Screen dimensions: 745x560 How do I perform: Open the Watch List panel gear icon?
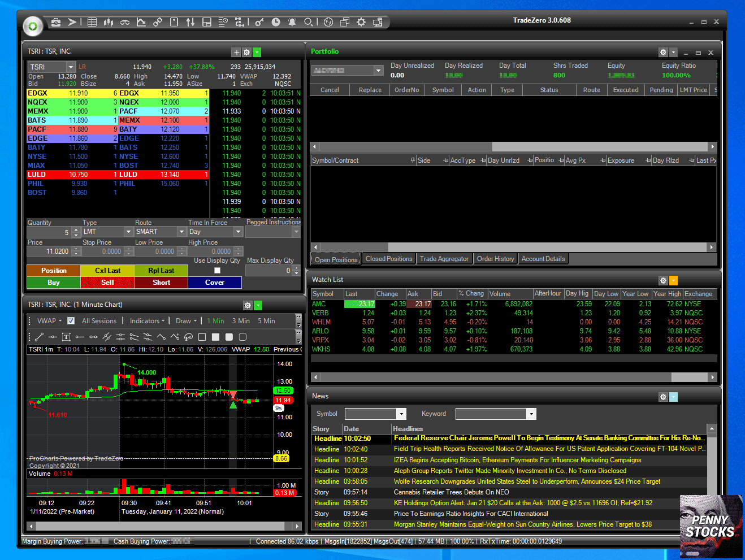pyautogui.click(x=663, y=280)
